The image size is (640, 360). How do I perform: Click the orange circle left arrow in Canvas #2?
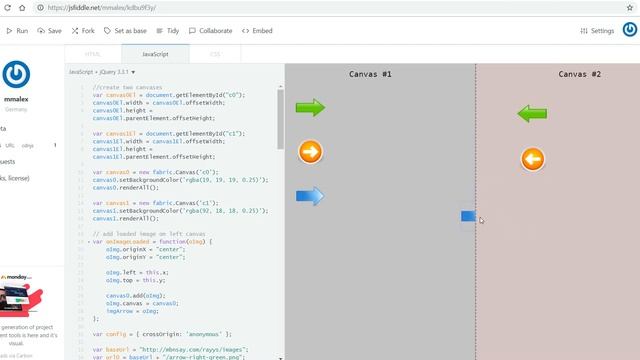coord(533,159)
